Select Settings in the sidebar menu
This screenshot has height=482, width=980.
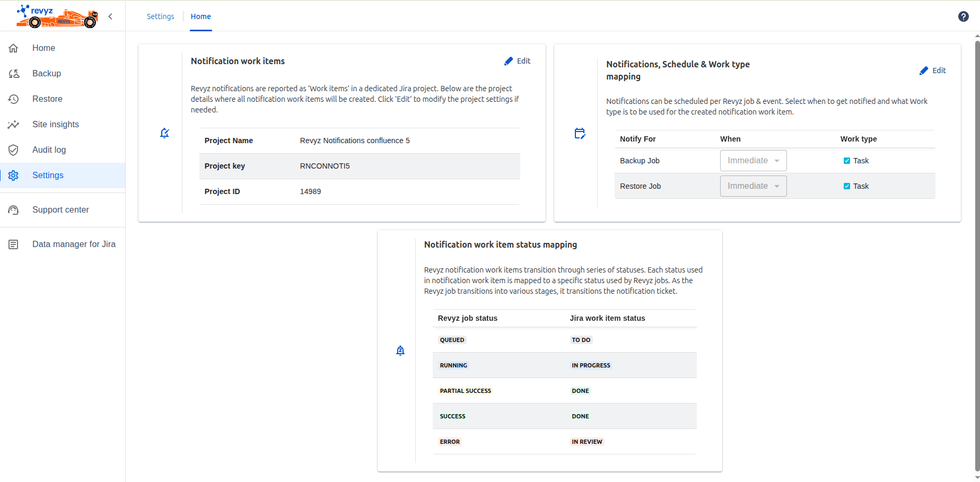pos(48,176)
